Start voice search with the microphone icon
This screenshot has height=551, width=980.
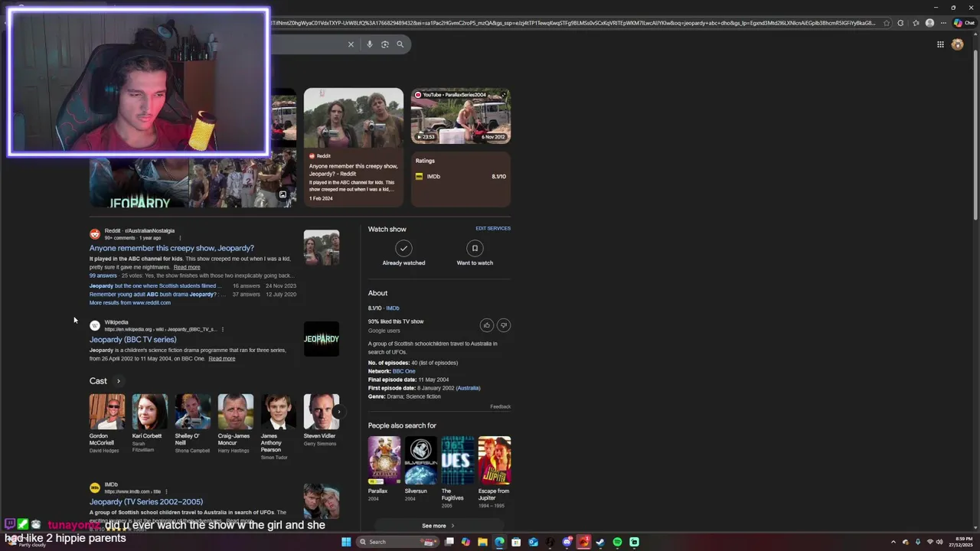pos(369,44)
